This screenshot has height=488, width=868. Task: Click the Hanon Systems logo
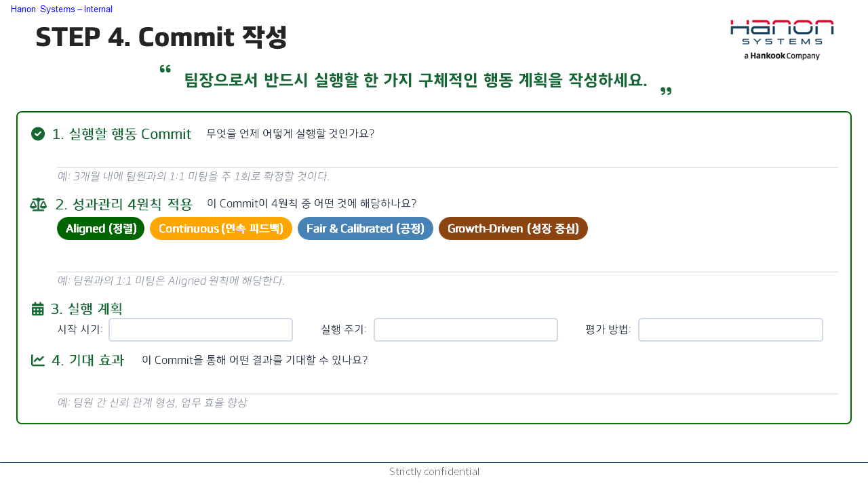782,39
